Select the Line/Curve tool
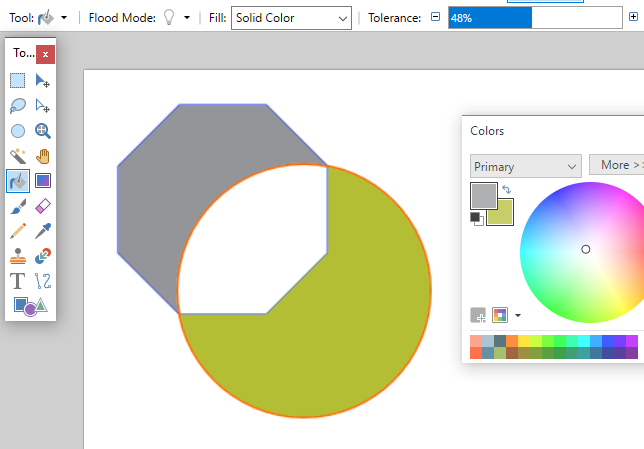This screenshot has height=449, width=644. [x=43, y=281]
